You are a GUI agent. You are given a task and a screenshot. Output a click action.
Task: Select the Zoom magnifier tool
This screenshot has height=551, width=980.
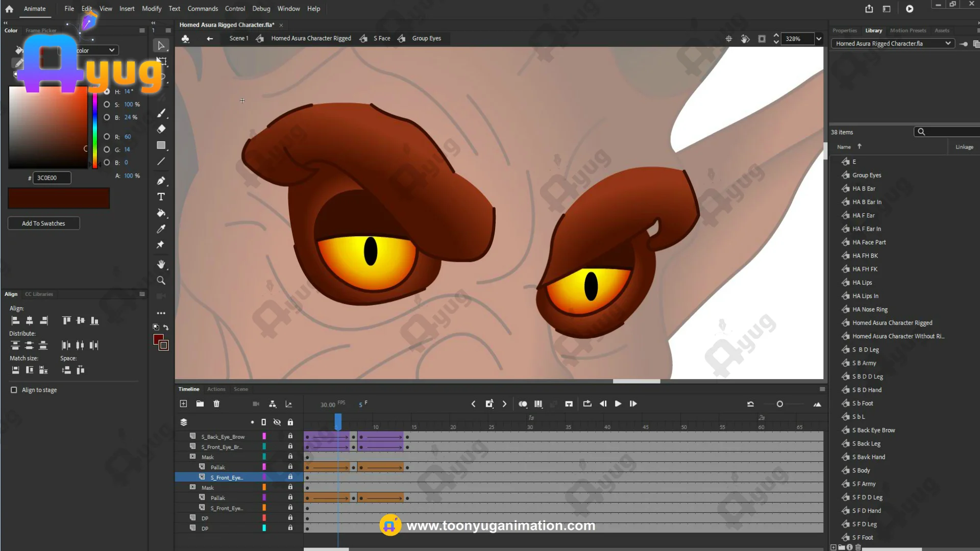[x=161, y=281]
